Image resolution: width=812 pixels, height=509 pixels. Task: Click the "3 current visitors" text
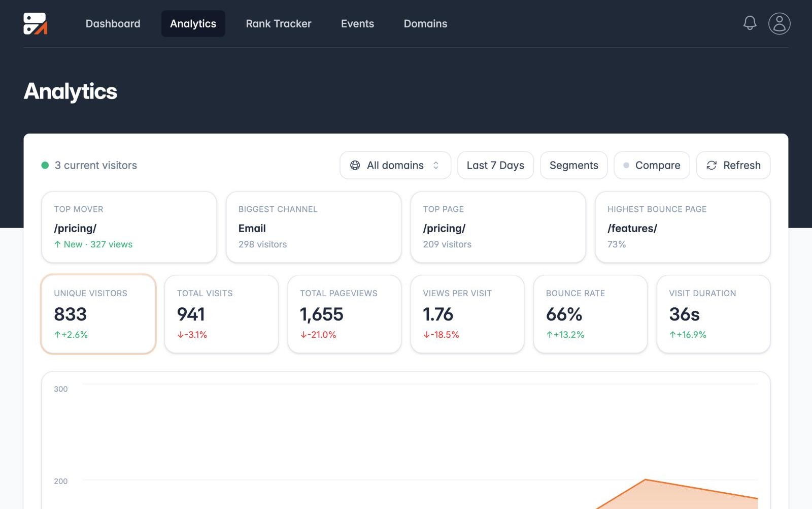(96, 165)
